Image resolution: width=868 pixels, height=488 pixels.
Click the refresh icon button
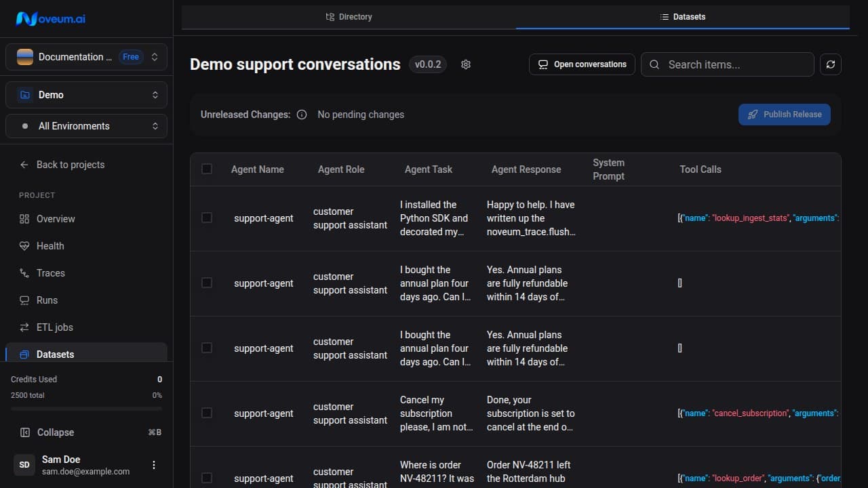(x=831, y=64)
